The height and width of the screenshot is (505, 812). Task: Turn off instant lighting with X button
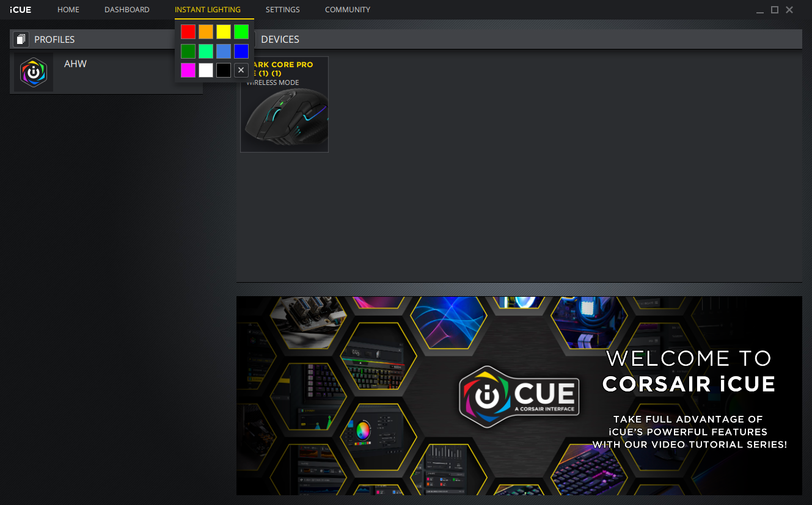(x=241, y=70)
